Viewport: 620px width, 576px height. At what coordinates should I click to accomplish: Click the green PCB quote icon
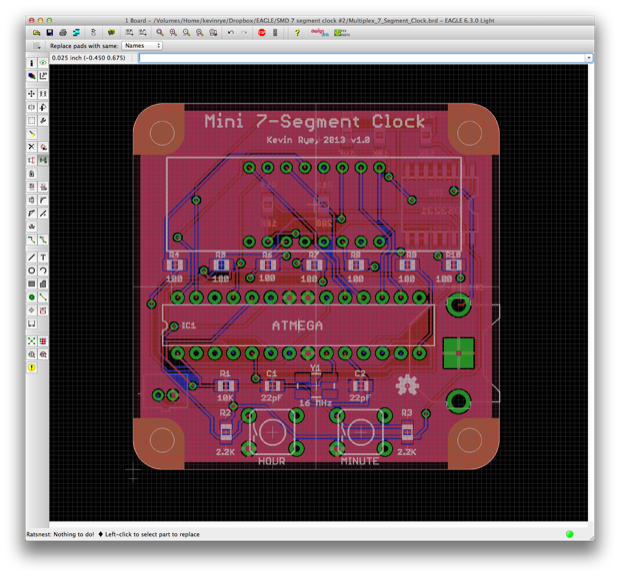coord(342,32)
